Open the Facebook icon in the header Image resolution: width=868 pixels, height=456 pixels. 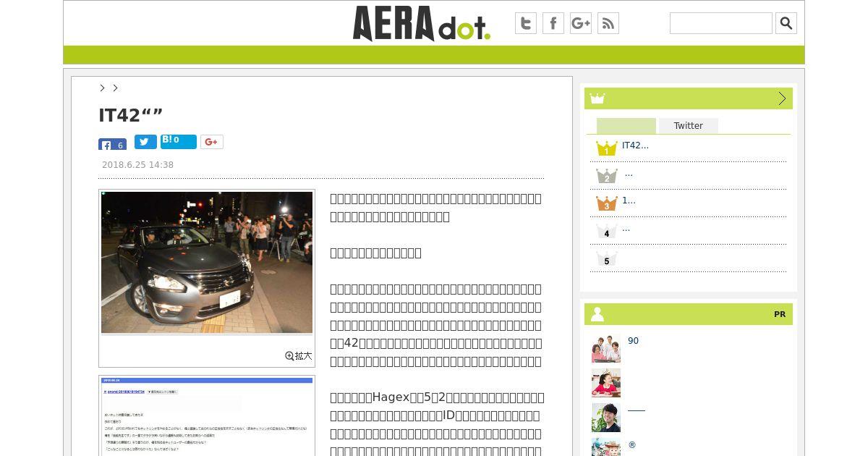[553, 23]
